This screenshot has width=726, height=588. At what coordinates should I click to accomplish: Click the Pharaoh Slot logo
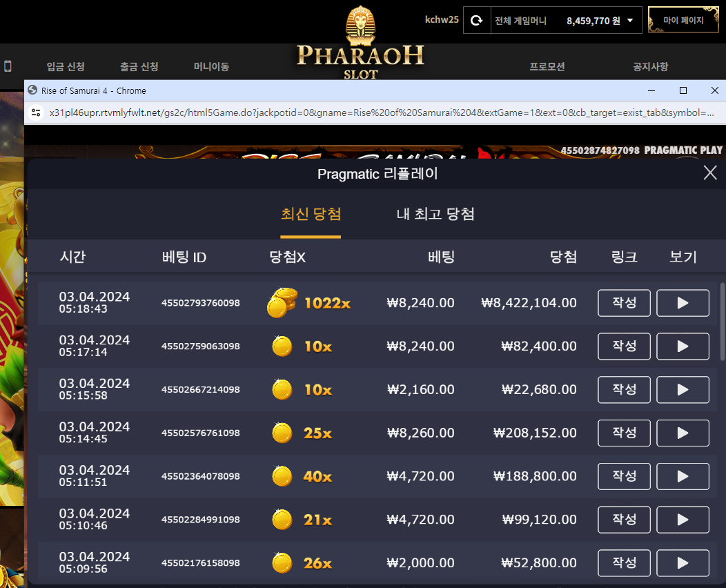click(x=360, y=44)
